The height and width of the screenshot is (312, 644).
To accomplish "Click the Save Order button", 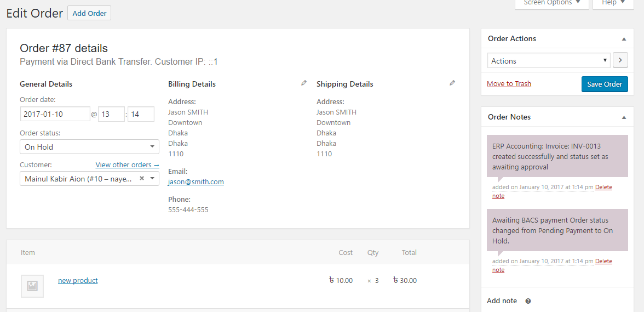I will click(x=605, y=84).
